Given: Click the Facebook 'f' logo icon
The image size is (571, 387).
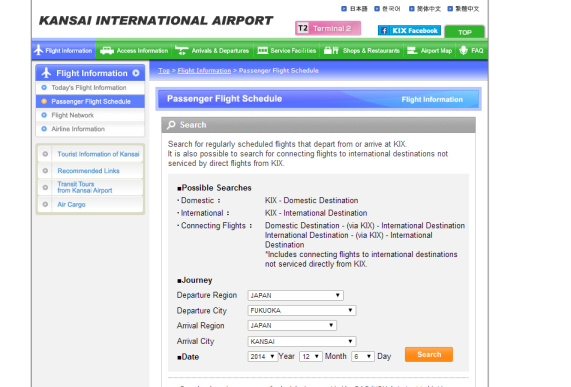Looking at the screenshot, I should point(384,31).
